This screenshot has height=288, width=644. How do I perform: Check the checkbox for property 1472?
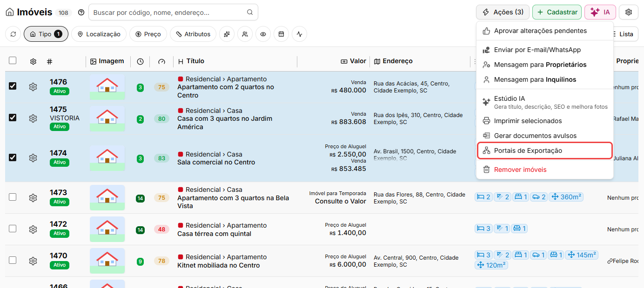click(13, 229)
